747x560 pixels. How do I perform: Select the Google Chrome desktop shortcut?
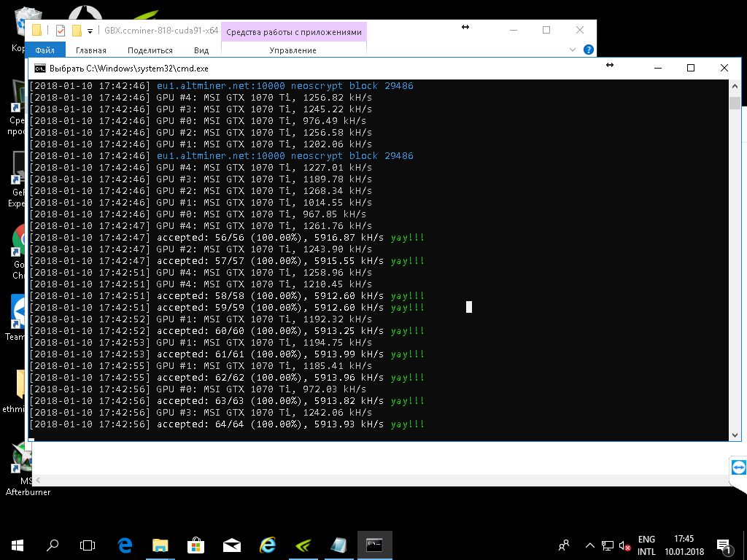tap(19, 252)
